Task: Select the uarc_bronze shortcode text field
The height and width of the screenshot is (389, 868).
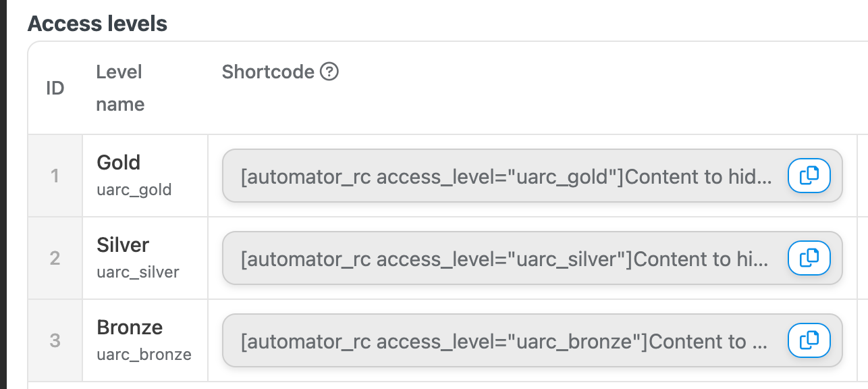Action: point(533,341)
